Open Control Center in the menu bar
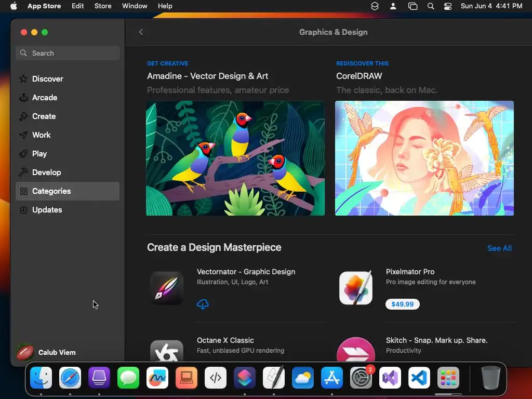 click(448, 6)
